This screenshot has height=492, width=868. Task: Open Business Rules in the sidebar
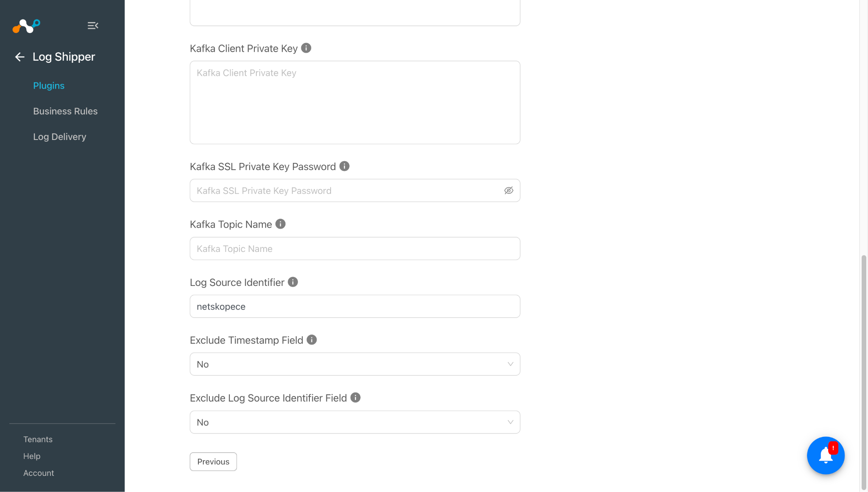(65, 111)
